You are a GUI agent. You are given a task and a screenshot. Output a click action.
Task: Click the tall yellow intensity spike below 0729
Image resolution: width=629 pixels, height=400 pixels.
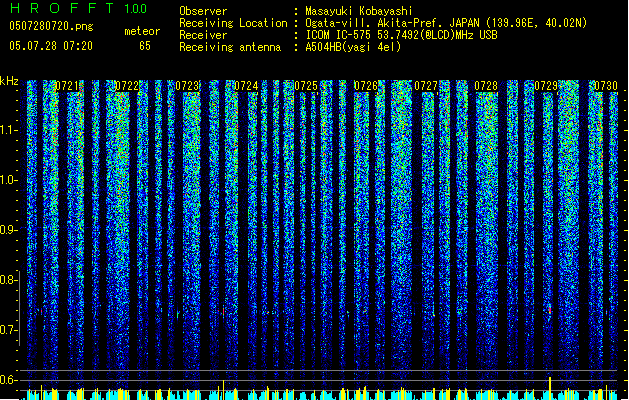click(550, 388)
